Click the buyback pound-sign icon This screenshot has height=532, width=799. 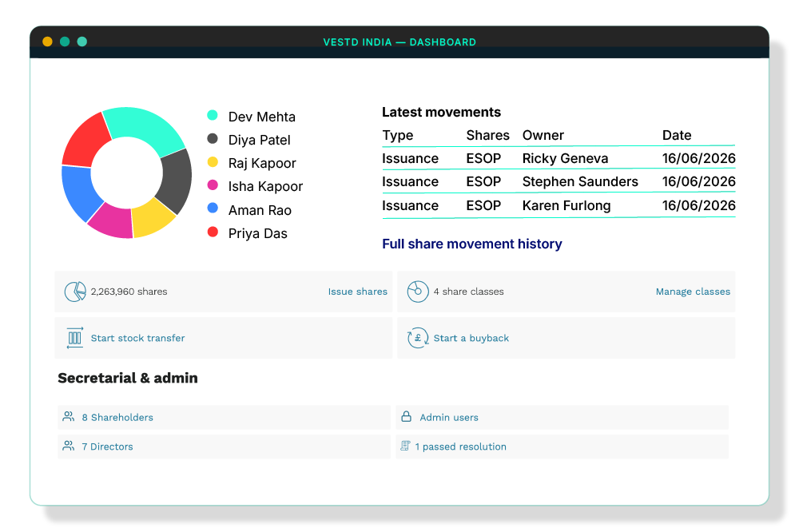[417, 338]
